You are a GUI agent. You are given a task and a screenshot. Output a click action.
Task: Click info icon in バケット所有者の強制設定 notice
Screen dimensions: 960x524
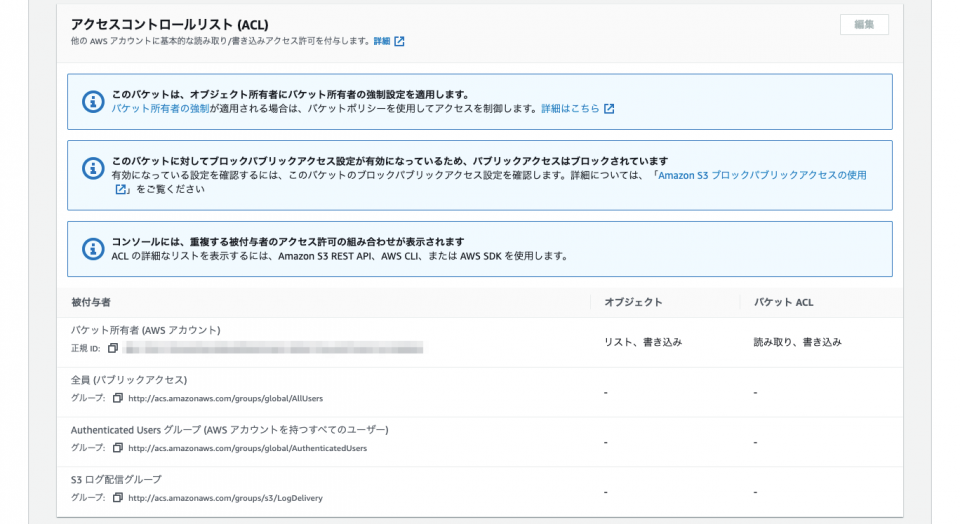(93, 102)
